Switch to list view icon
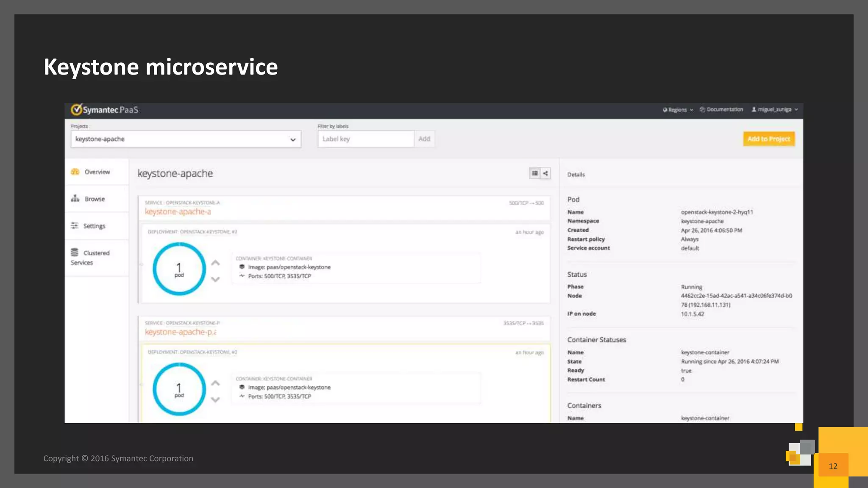This screenshot has height=488, width=868. click(535, 173)
